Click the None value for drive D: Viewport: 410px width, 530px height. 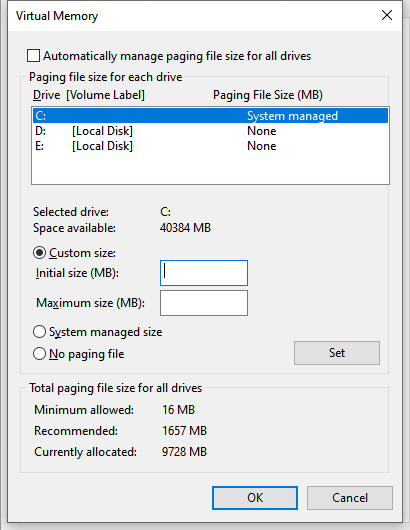tap(262, 131)
